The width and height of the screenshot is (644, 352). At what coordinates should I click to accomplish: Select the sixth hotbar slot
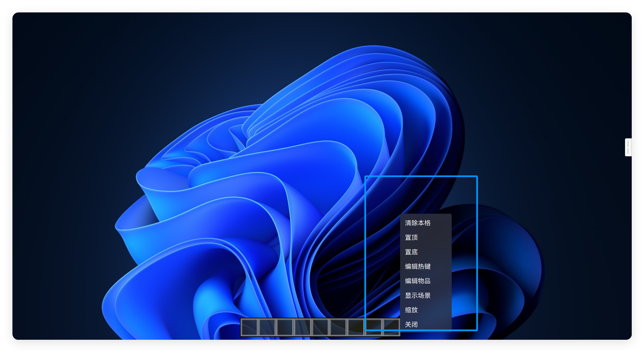point(338,327)
